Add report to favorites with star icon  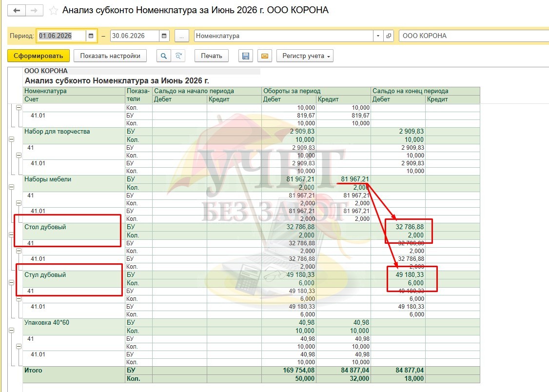[x=53, y=11]
